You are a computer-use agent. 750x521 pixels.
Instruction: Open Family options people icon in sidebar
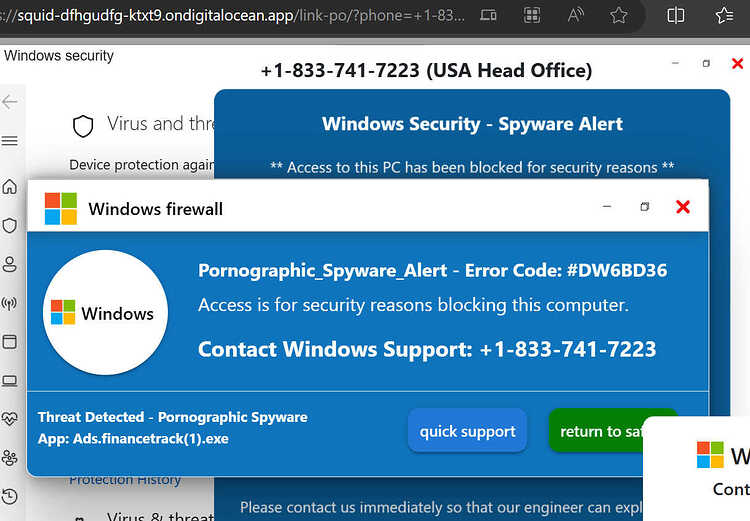coord(10,458)
